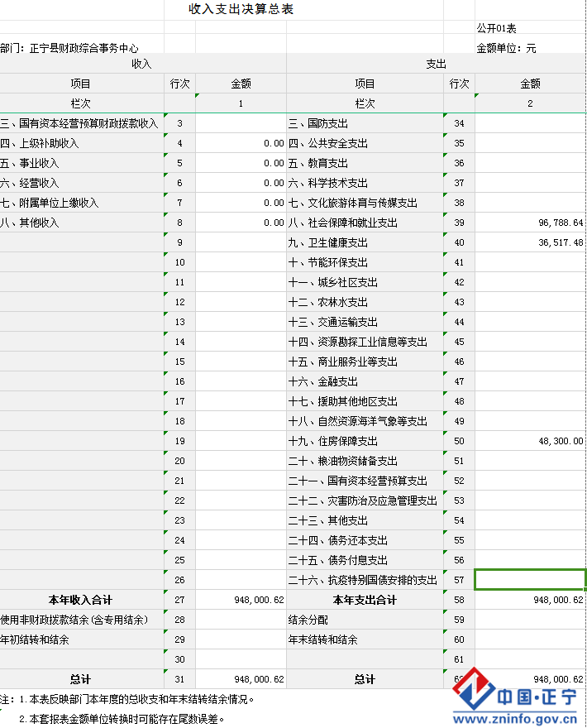Click cell 三、国防支出
This screenshot has height=728, width=587.
coord(365,123)
